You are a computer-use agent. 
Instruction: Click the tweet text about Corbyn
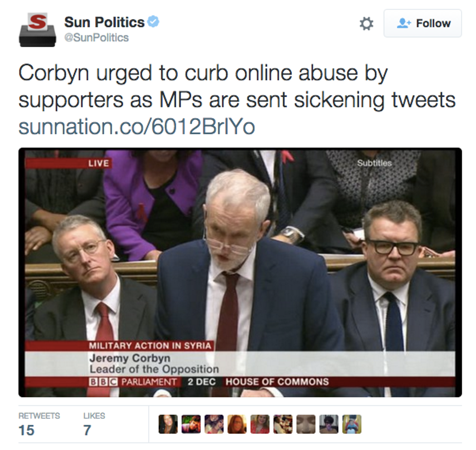pos(237,86)
